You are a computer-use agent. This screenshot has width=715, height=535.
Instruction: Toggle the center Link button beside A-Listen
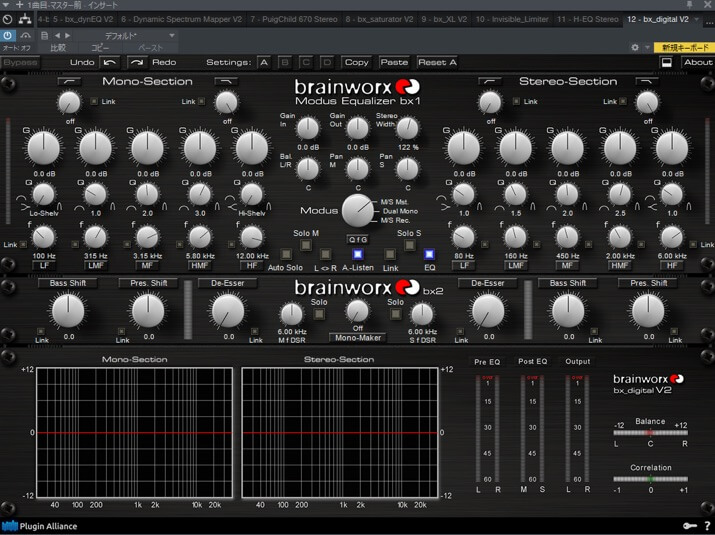(390, 254)
